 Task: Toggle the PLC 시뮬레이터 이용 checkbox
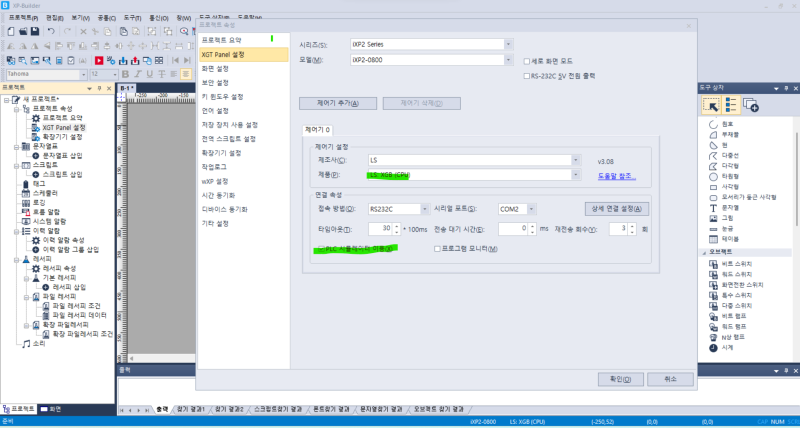pos(321,249)
